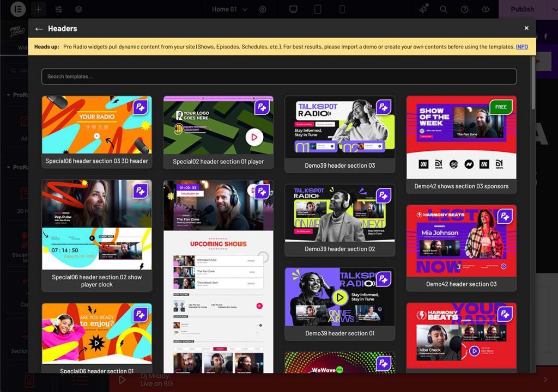The width and height of the screenshot is (558, 392).
Task: Click the add element plus icon
Action: coord(38,9)
